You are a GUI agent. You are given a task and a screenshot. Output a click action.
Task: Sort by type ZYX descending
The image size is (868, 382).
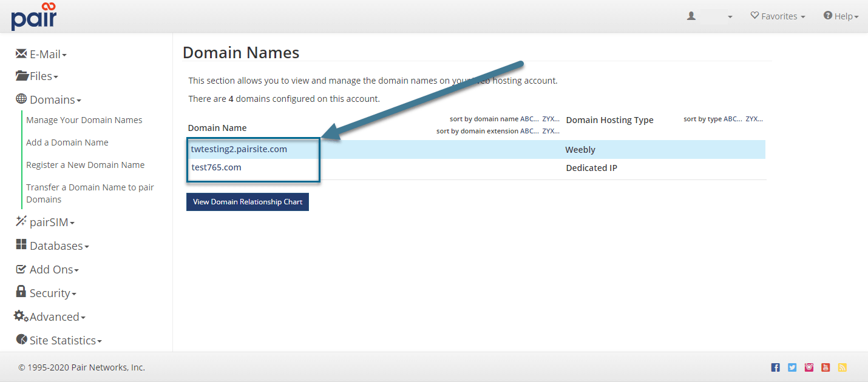[x=754, y=119]
